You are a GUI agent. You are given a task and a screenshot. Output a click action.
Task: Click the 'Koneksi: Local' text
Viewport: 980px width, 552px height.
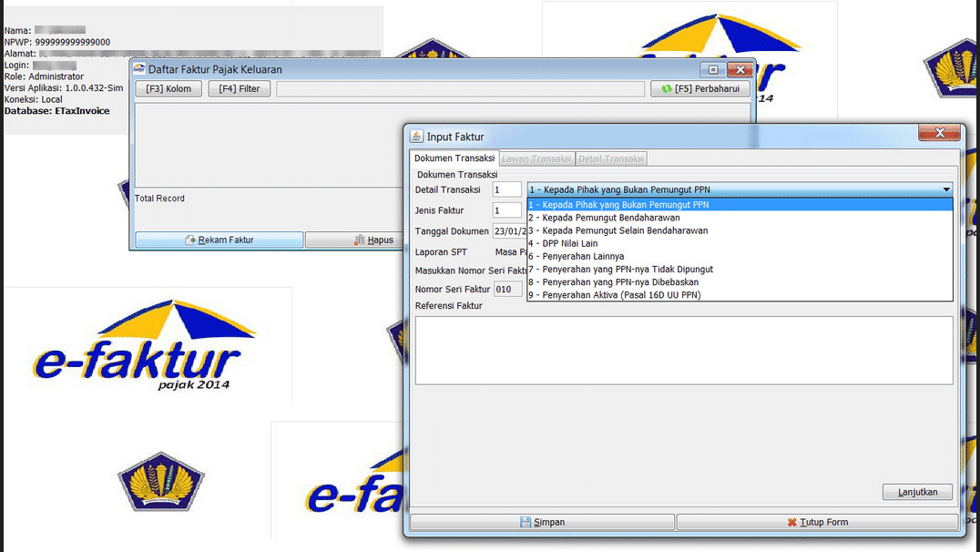coord(33,99)
